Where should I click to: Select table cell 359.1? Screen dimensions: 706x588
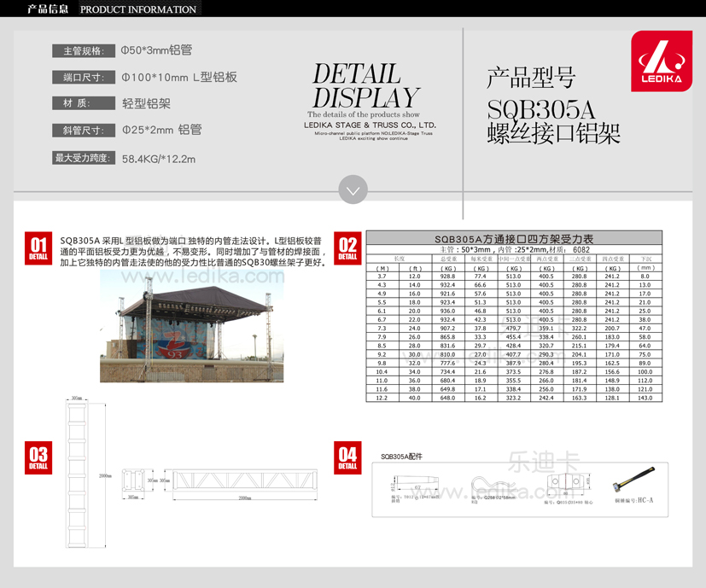pos(546,329)
